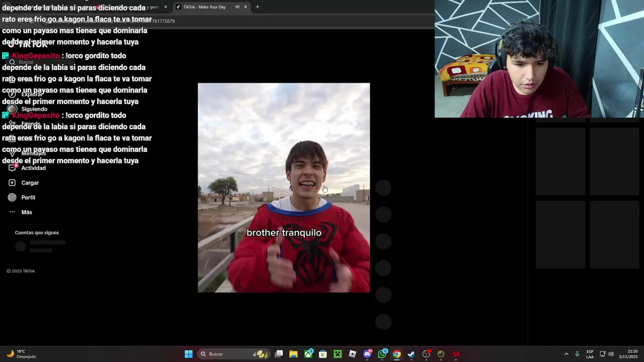Open Steam from the taskbar
644x362 pixels.
412,354
